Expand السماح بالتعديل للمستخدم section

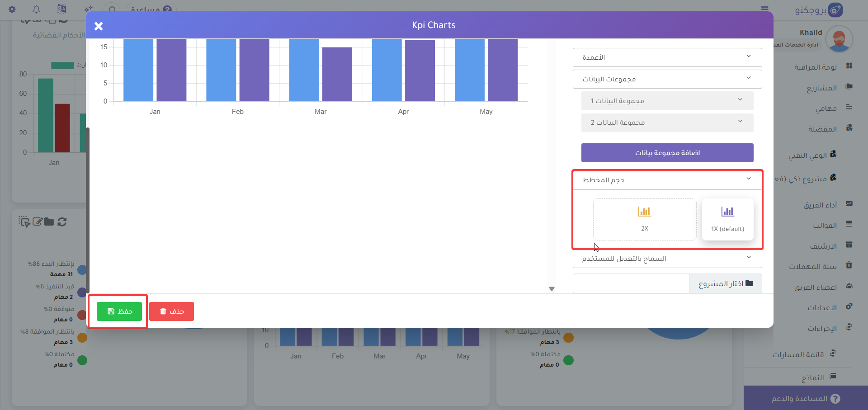(667, 259)
